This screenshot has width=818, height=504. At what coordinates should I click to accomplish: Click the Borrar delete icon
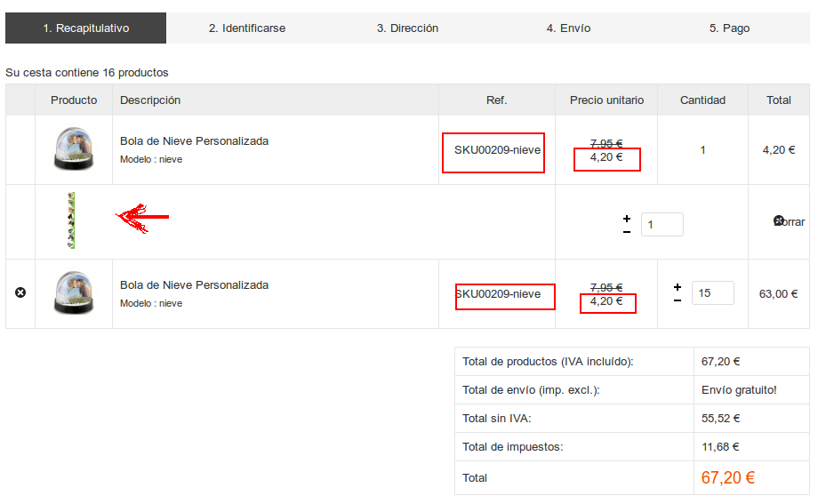779,220
